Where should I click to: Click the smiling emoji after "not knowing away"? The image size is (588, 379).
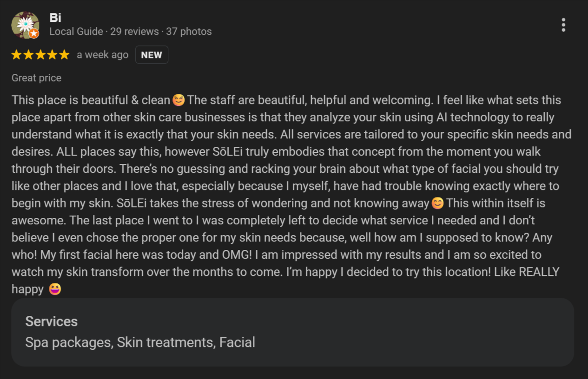click(437, 203)
